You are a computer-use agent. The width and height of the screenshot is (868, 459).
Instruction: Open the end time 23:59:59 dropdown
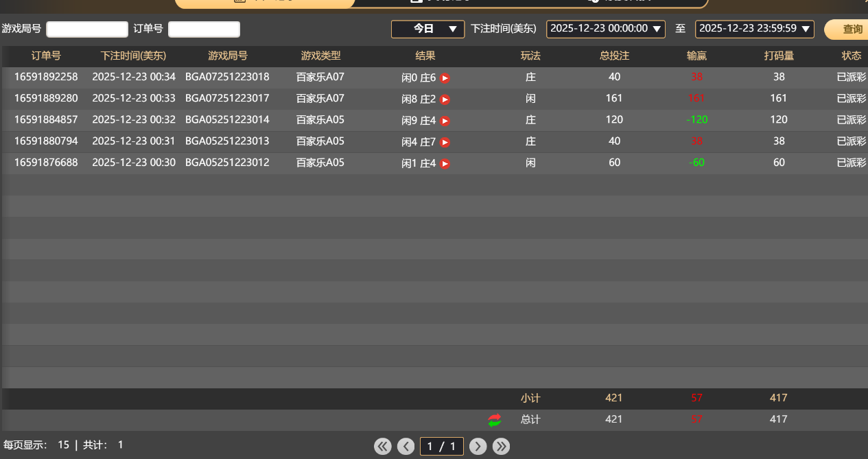[754, 29]
